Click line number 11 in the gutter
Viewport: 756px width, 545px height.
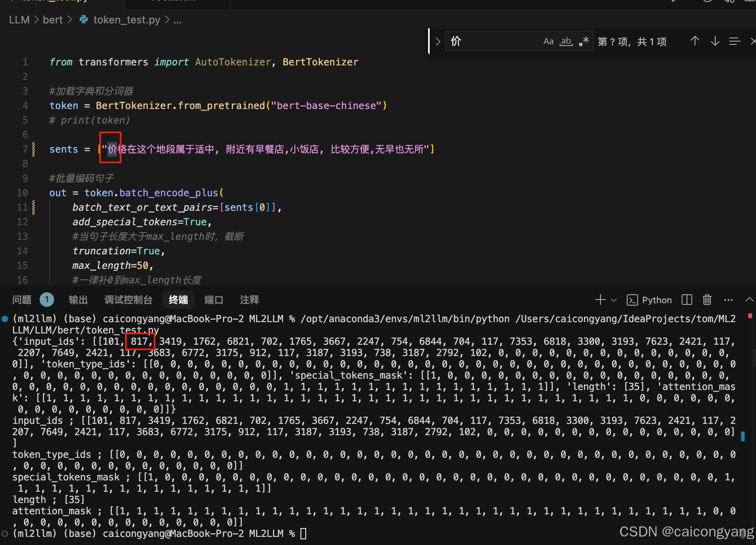(22, 207)
